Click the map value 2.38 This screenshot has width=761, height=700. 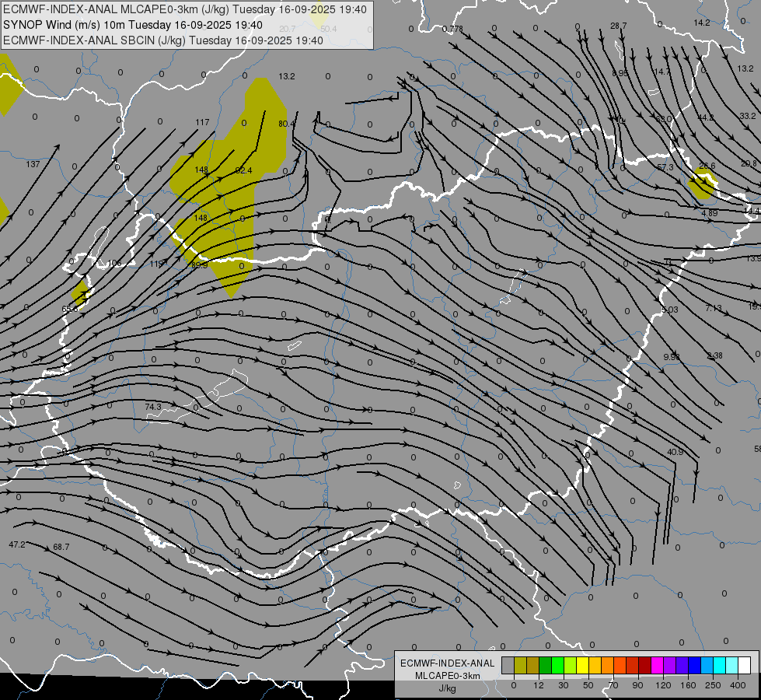click(x=715, y=355)
